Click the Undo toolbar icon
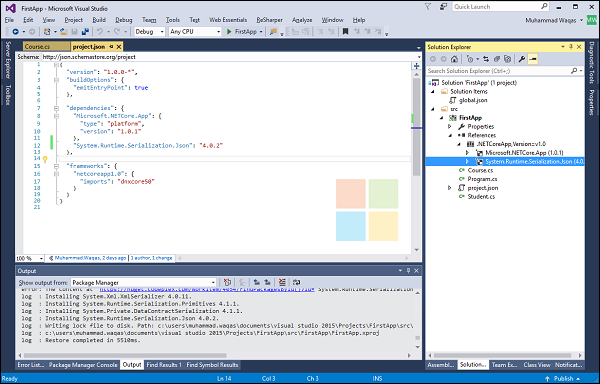 (99, 32)
